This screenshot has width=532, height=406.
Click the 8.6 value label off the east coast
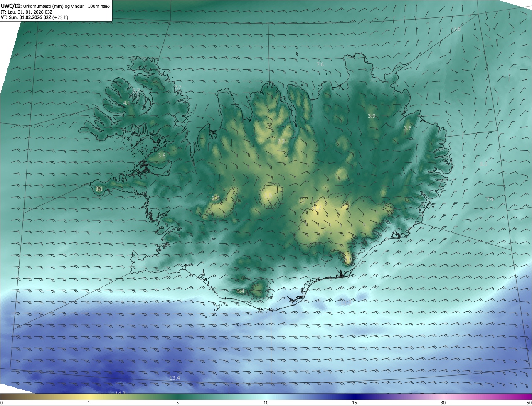coord(483,164)
